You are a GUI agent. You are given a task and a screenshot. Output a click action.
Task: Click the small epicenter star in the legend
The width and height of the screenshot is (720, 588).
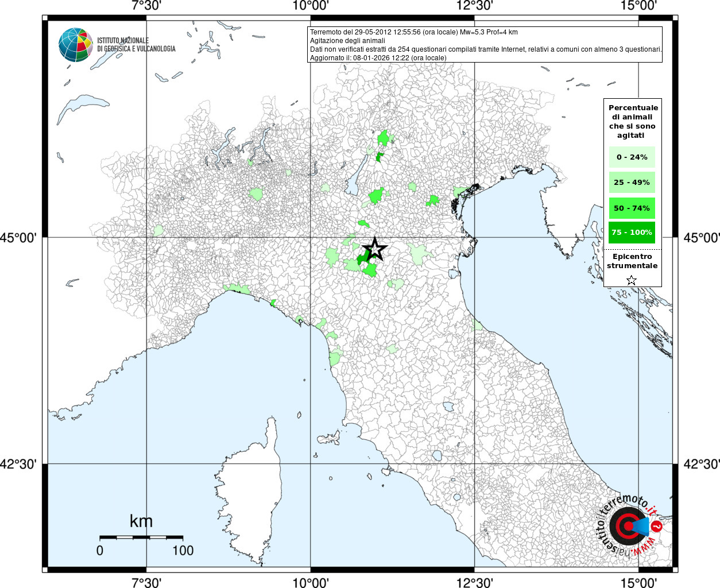tap(632, 280)
